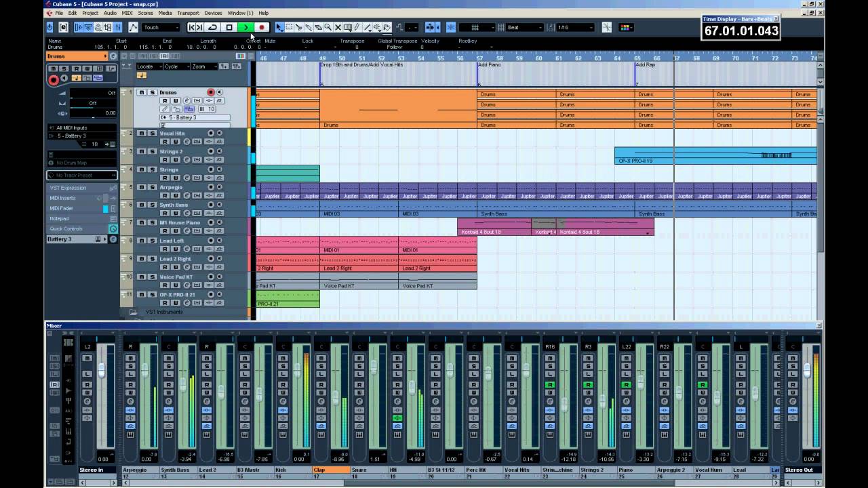This screenshot has width=868, height=488.
Task: Select the Erase tool
Action: pyautogui.click(x=319, y=27)
